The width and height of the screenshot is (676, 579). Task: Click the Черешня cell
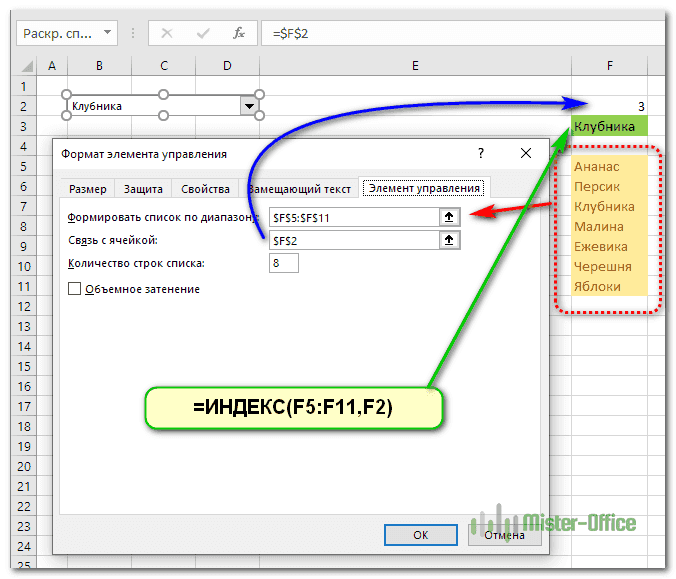pos(610,266)
